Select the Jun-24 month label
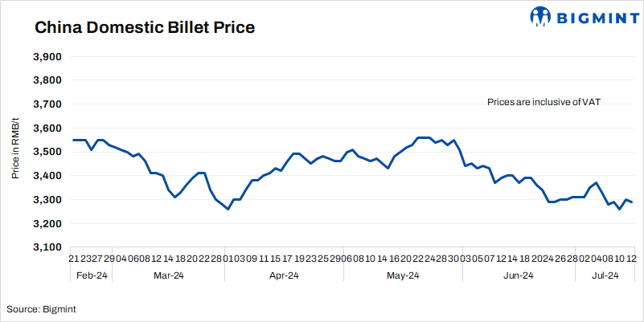Screen dimensions: 644x322 (518, 275)
